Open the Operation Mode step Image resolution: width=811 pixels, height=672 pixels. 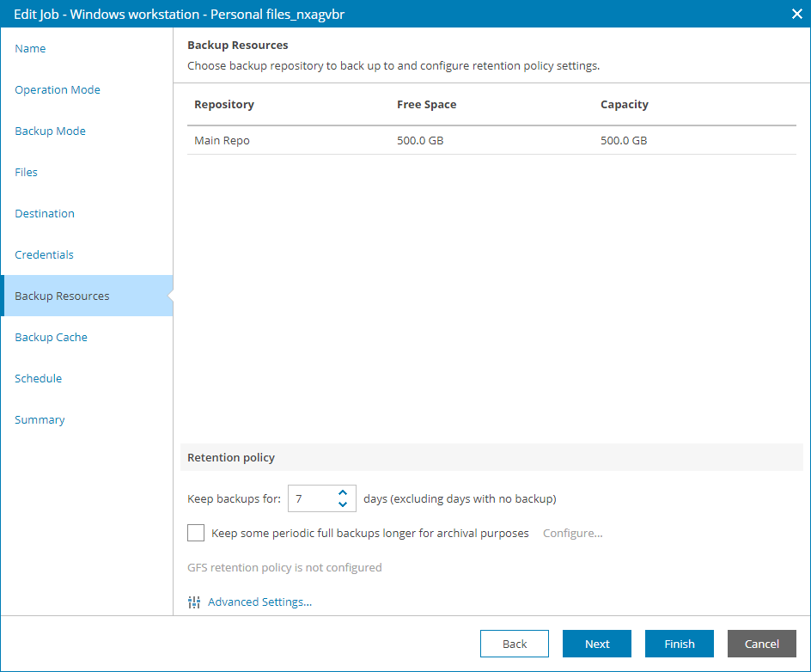58,89
